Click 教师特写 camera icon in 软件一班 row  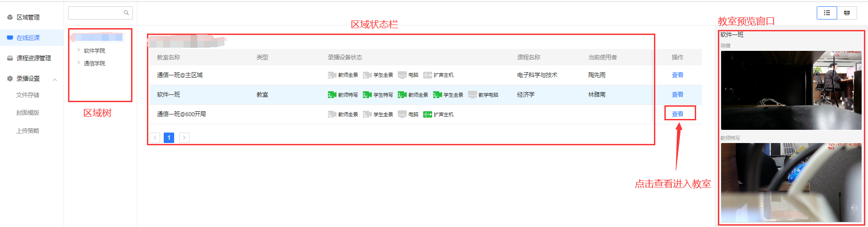pos(332,95)
